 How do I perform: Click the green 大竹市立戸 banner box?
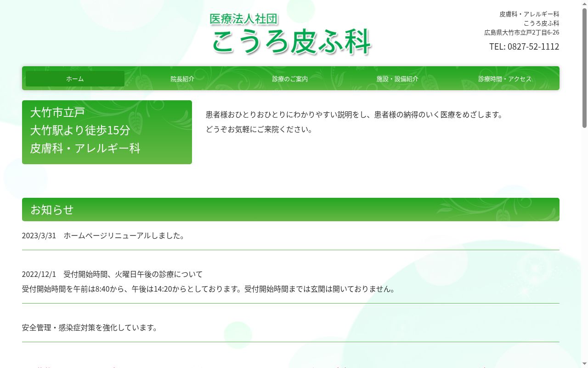[107, 132]
